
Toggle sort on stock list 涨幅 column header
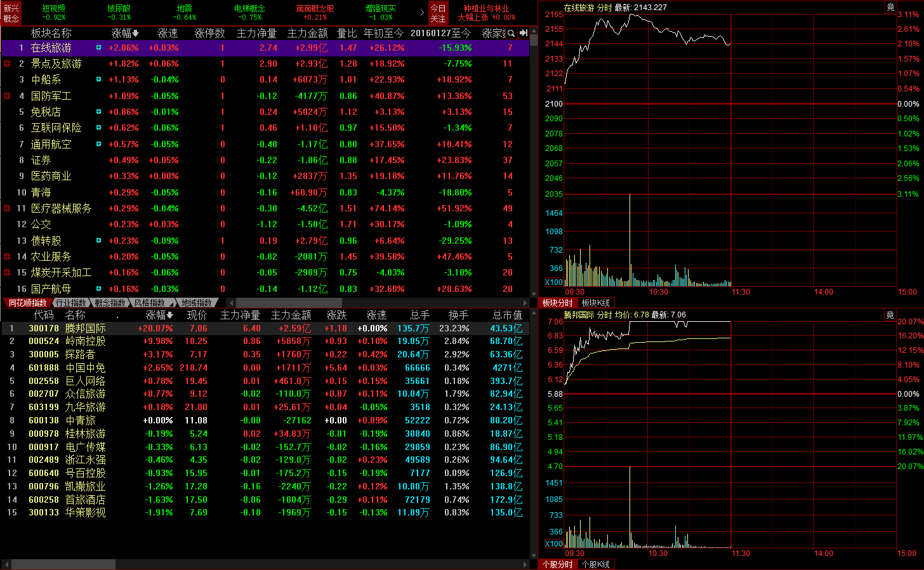pyautogui.click(x=159, y=315)
